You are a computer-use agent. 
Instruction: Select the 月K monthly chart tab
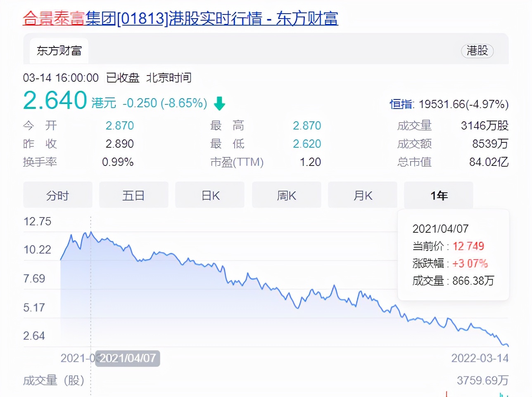(x=362, y=195)
